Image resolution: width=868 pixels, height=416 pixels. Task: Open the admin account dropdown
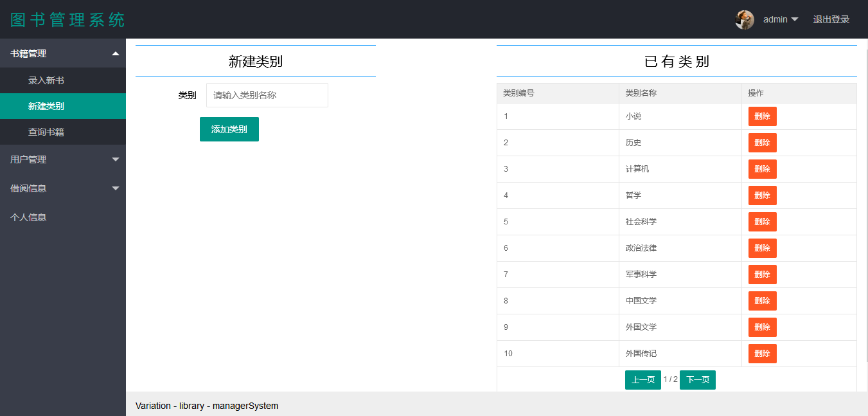[x=780, y=19]
